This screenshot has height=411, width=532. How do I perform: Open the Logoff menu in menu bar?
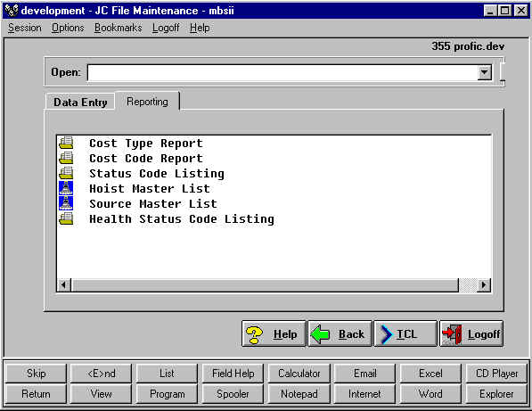pos(166,28)
